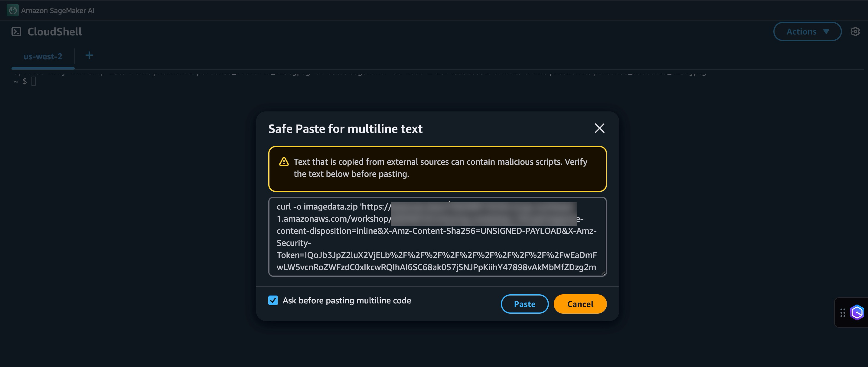Switch to the us-west-2 terminal tab
868x367 pixels.
pyautogui.click(x=43, y=56)
